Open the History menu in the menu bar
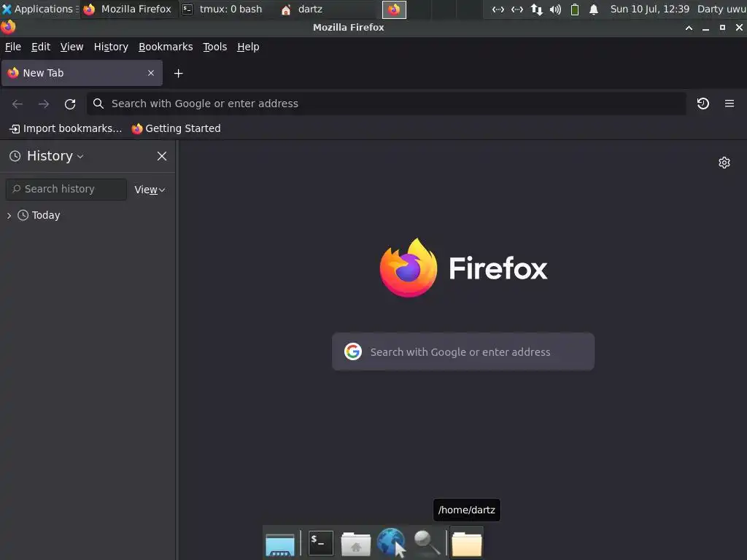Screen dimensions: 747x560 coord(111,47)
